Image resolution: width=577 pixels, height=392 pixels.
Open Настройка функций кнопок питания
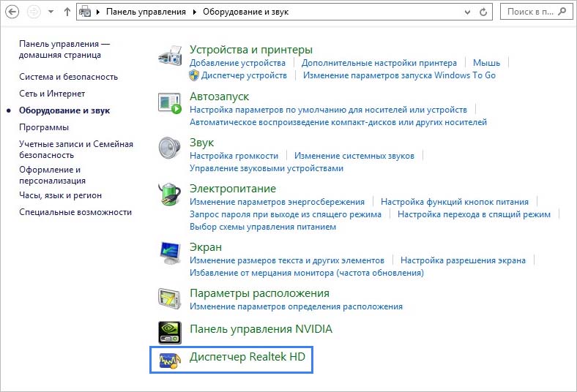[x=455, y=202]
